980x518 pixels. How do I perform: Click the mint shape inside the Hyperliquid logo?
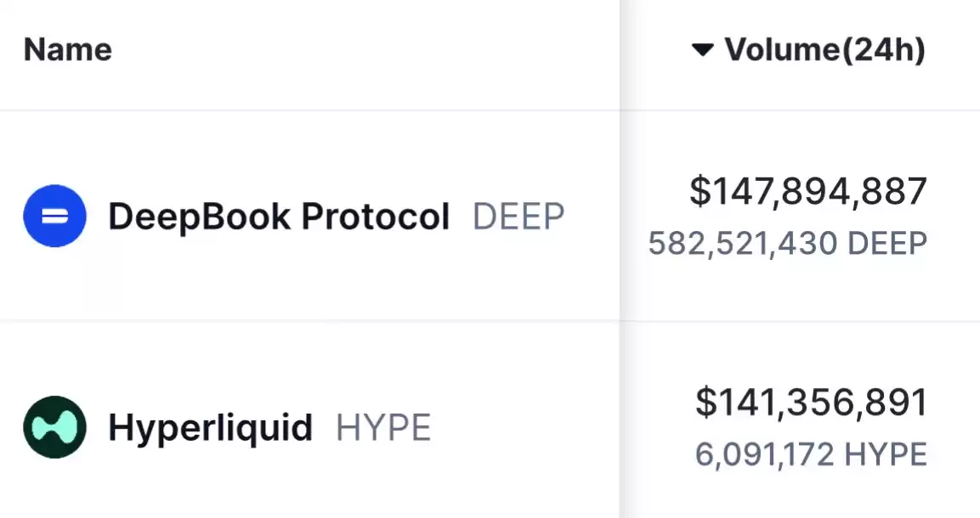point(55,427)
